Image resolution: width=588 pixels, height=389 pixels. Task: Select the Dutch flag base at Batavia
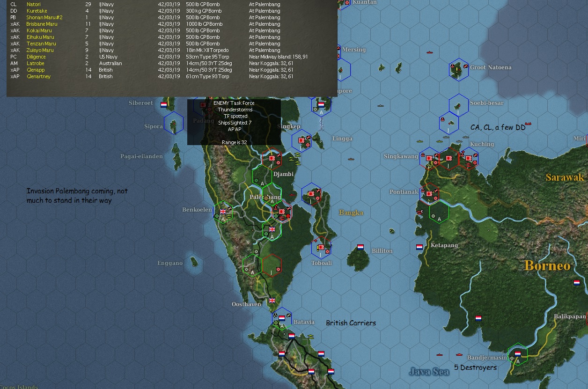[282, 318]
